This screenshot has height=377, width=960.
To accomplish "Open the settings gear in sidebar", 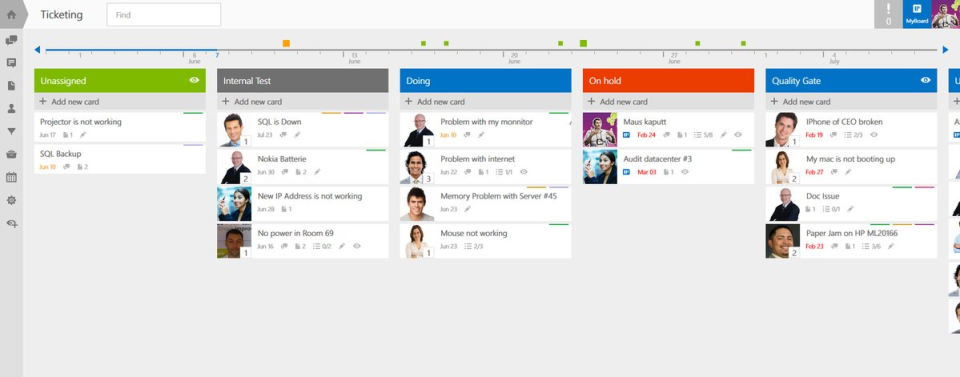I will pos(11,200).
